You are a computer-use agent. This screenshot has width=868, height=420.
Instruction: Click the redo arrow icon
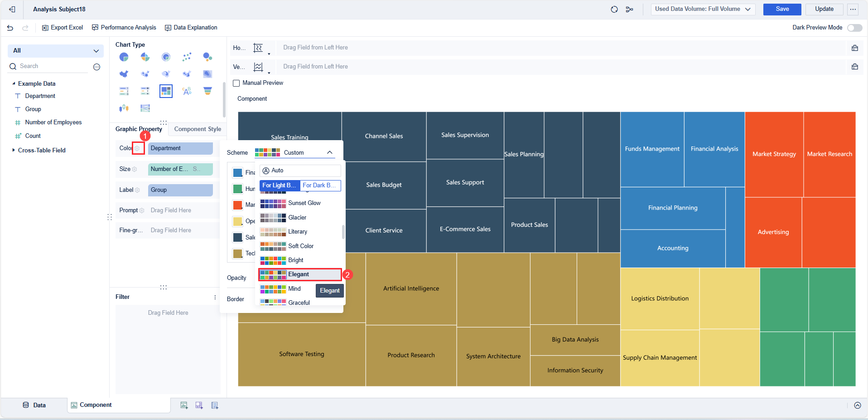(x=25, y=28)
